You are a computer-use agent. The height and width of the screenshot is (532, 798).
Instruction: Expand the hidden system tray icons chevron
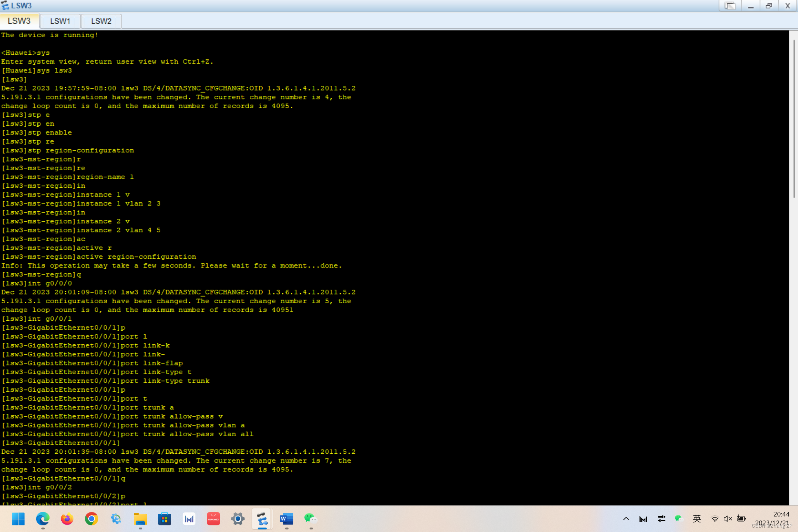point(626,519)
